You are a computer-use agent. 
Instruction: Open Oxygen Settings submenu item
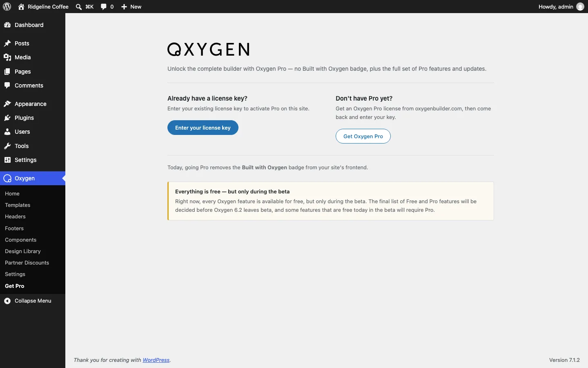(x=15, y=274)
